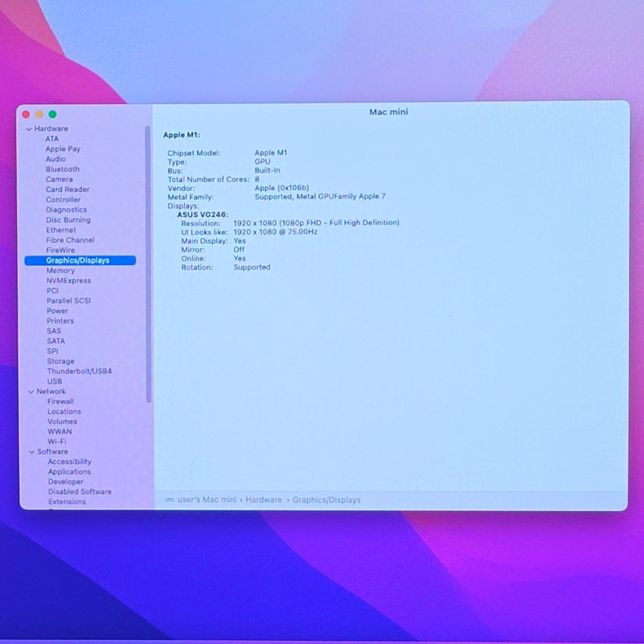The width and height of the screenshot is (644, 644).
Task: Open the Volumes entry
Action: click(x=62, y=422)
